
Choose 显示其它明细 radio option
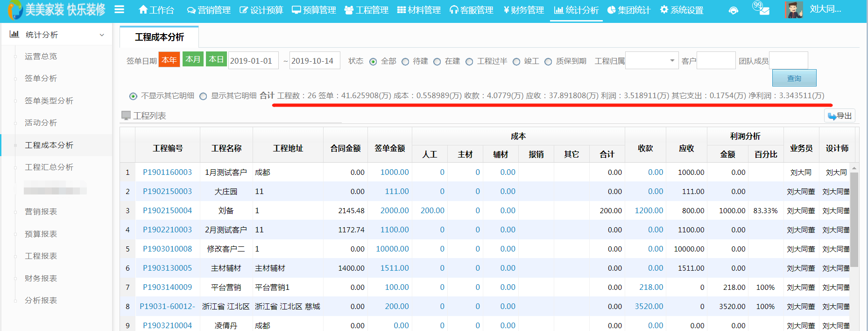click(203, 96)
